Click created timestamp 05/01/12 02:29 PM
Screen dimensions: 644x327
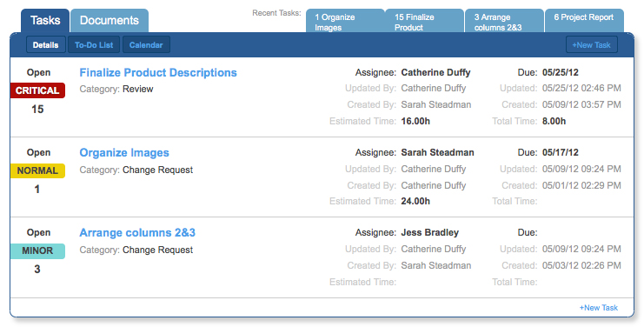click(x=581, y=185)
